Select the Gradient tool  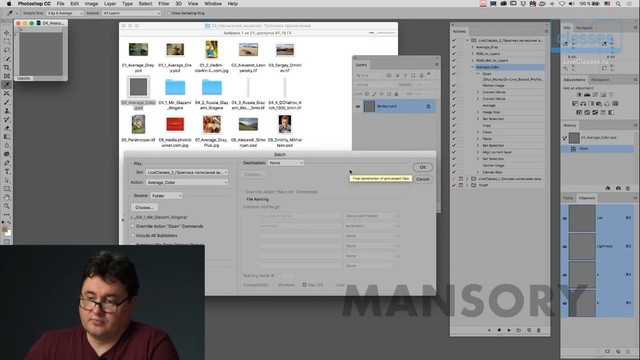click(x=7, y=137)
